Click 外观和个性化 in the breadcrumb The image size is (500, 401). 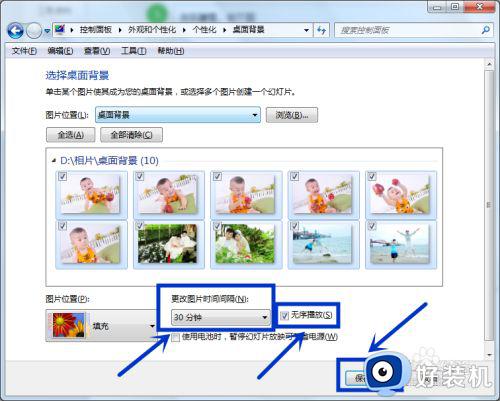(152, 30)
